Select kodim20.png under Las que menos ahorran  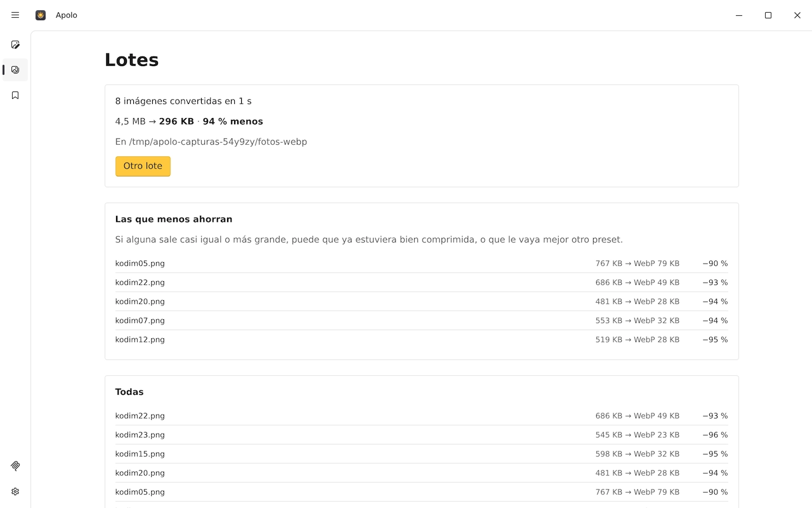pyautogui.click(x=421, y=302)
